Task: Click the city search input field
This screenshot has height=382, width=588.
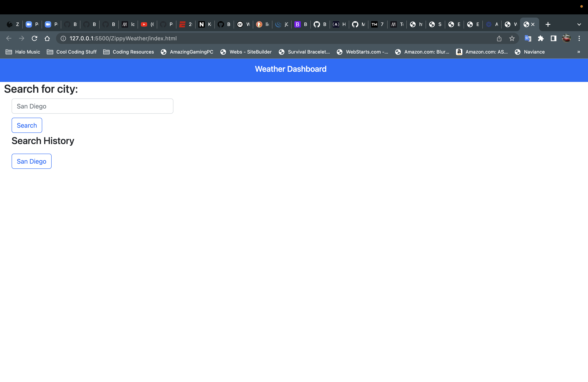Action: coord(92,106)
